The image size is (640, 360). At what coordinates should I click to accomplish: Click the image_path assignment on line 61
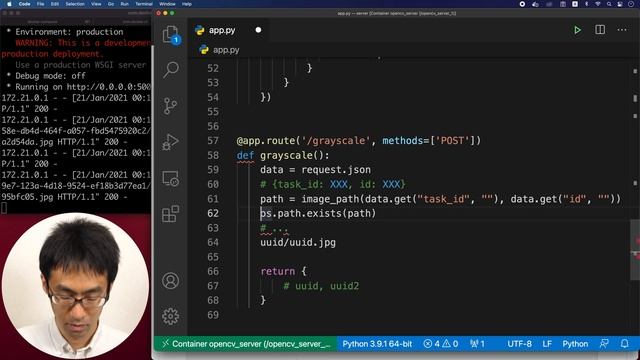(x=440, y=199)
